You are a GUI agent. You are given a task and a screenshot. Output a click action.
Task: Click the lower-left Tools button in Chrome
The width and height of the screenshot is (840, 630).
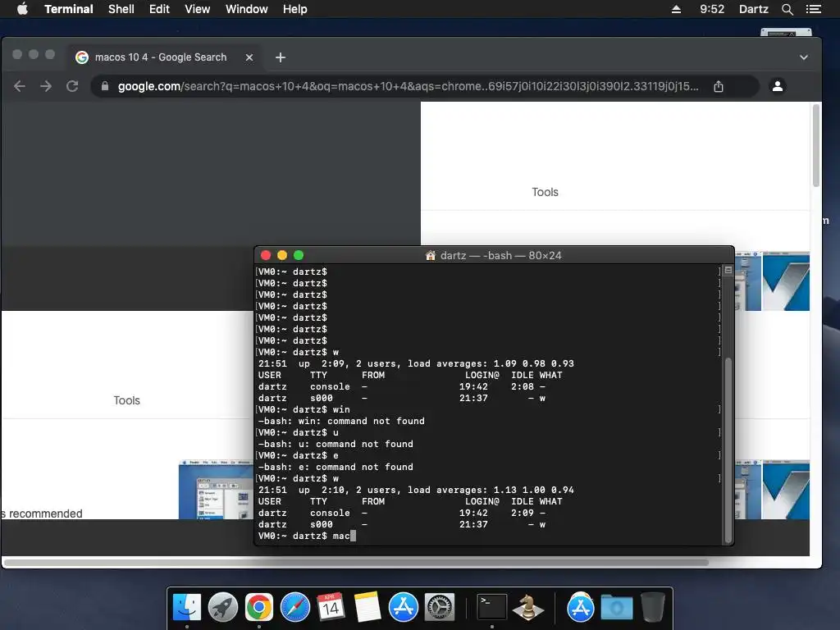tap(126, 400)
